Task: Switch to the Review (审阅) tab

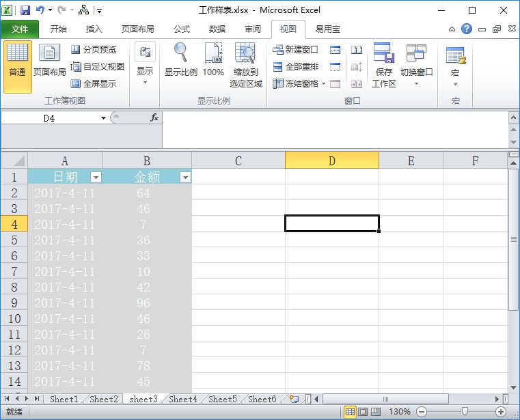Action: [253, 29]
